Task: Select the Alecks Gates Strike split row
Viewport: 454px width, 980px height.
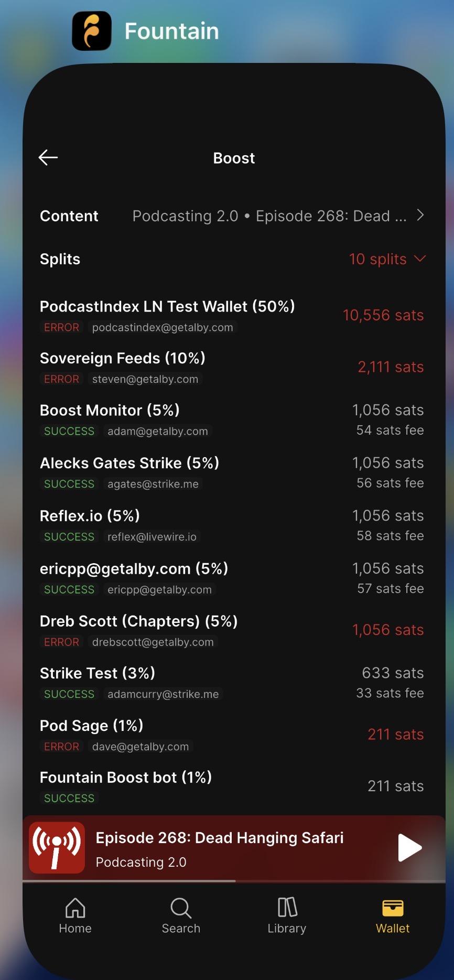Action: click(232, 472)
